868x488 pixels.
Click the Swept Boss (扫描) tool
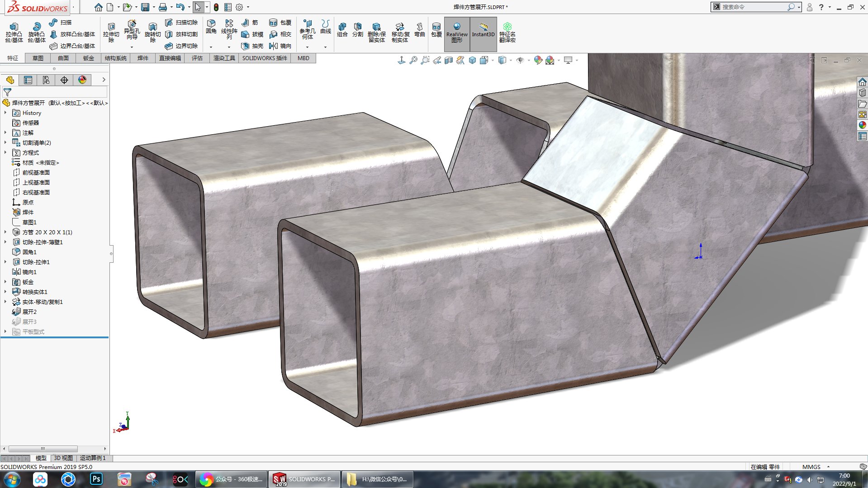(60, 22)
